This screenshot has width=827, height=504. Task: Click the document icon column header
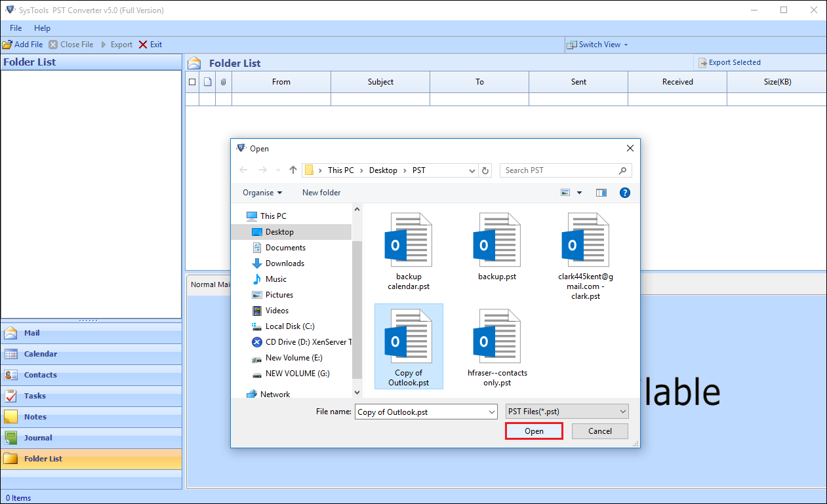(x=207, y=82)
